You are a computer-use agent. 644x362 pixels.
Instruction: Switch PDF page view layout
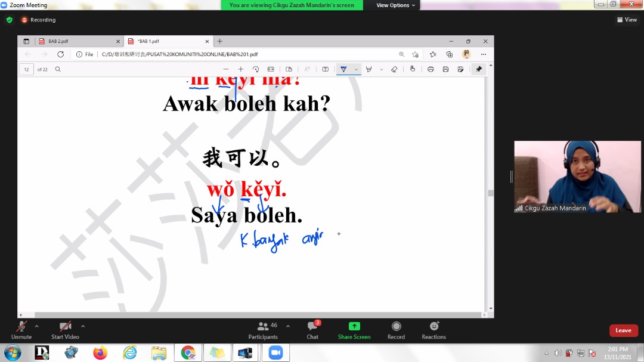tap(289, 69)
